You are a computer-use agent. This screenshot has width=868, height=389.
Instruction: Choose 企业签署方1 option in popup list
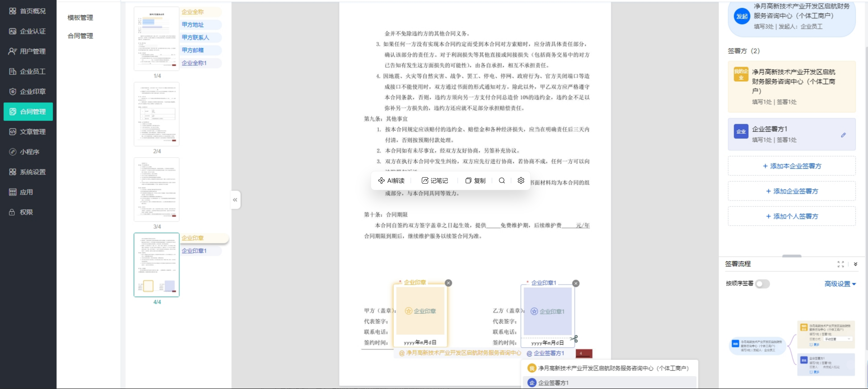point(609,383)
